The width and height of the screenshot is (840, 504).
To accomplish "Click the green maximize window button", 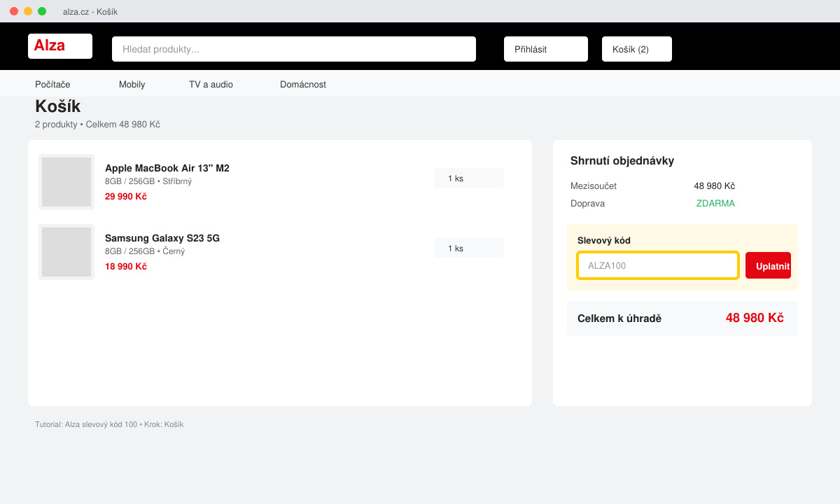I will point(42,11).
